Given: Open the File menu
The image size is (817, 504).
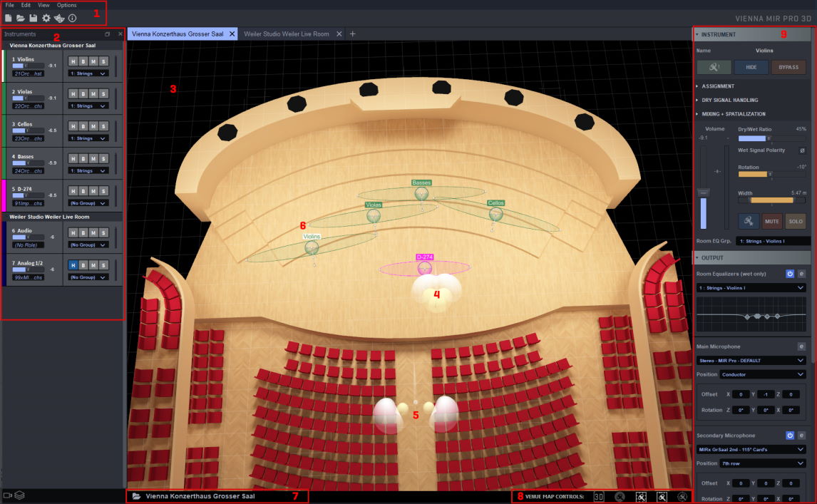Looking at the screenshot, I should [x=9, y=5].
